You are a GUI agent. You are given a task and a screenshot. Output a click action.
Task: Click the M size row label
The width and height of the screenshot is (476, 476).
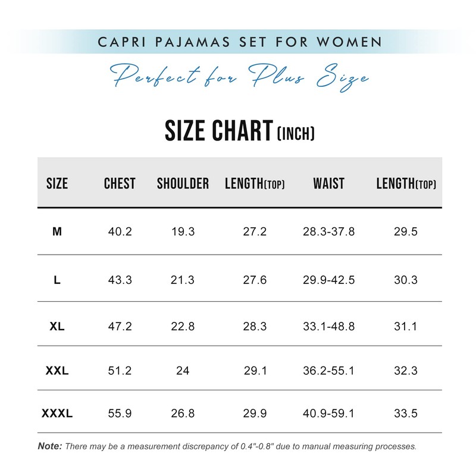[57, 231]
